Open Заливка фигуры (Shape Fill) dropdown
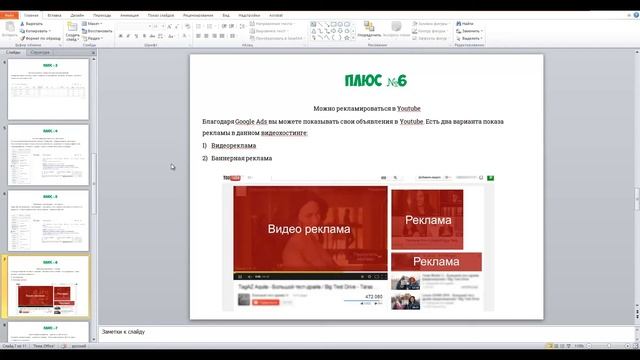This screenshot has width=640, height=360. click(x=431, y=24)
